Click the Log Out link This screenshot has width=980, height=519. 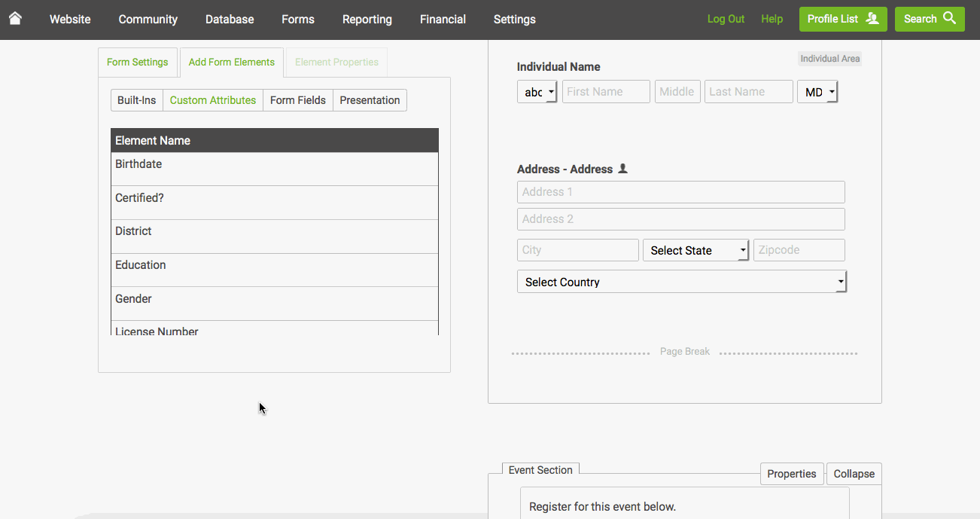click(x=725, y=19)
